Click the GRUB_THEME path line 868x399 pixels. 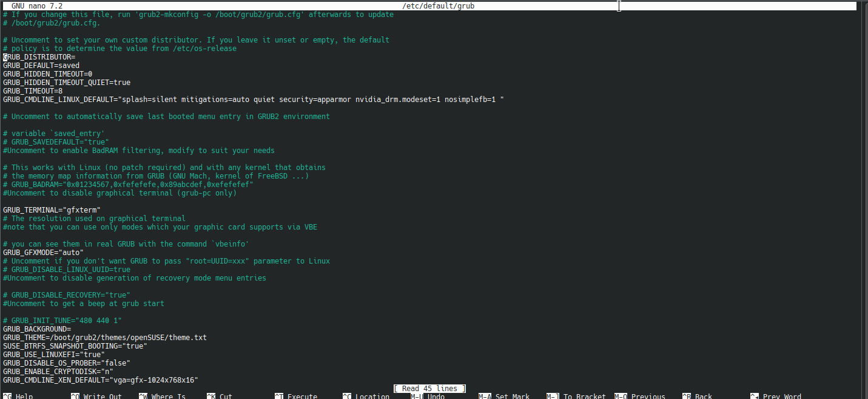[105, 337]
